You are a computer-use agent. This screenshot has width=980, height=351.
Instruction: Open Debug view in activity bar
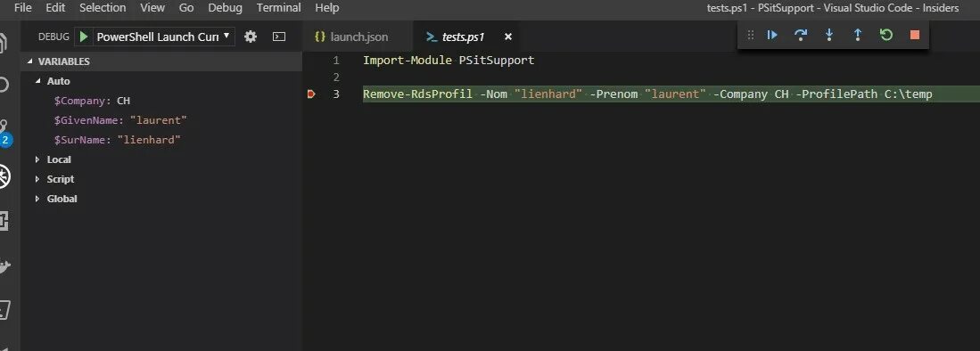tap(4, 176)
